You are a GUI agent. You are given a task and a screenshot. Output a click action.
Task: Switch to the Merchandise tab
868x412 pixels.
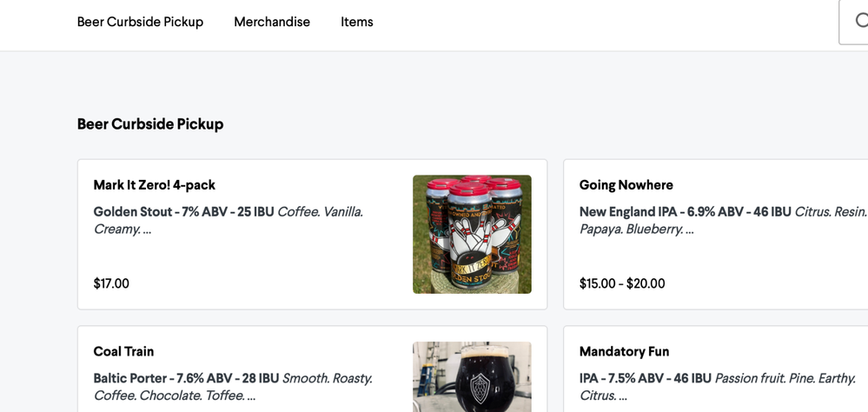272,22
